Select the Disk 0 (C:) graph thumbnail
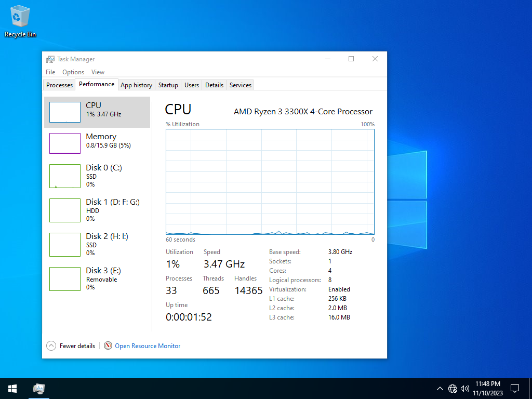 65,176
